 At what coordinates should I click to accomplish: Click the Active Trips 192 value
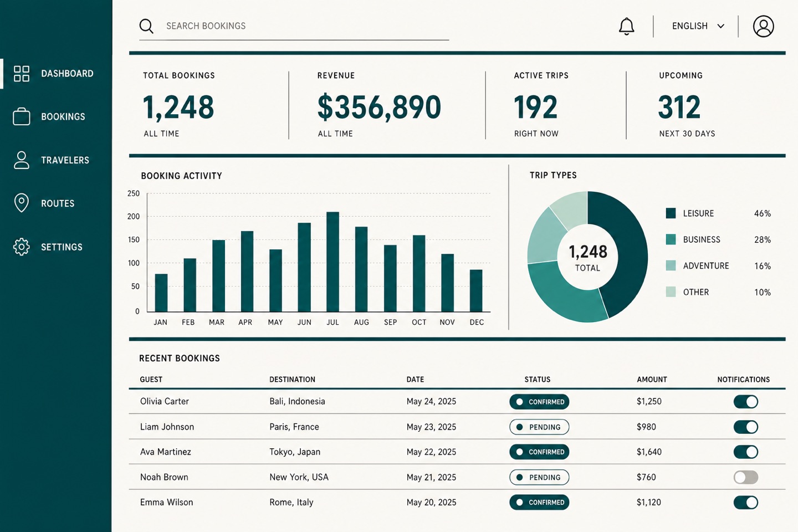click(x=535, y=107)
